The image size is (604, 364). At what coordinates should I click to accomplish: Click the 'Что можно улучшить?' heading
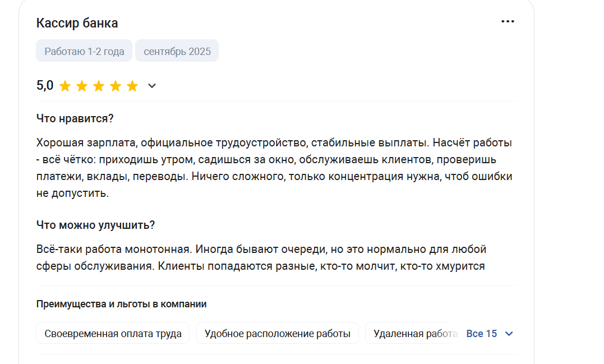pos(95,225)
